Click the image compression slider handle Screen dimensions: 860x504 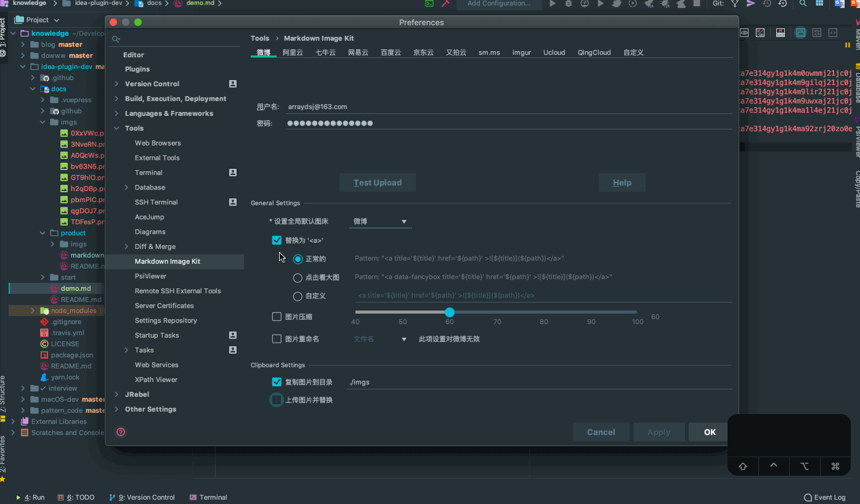(x=450, y=312)
